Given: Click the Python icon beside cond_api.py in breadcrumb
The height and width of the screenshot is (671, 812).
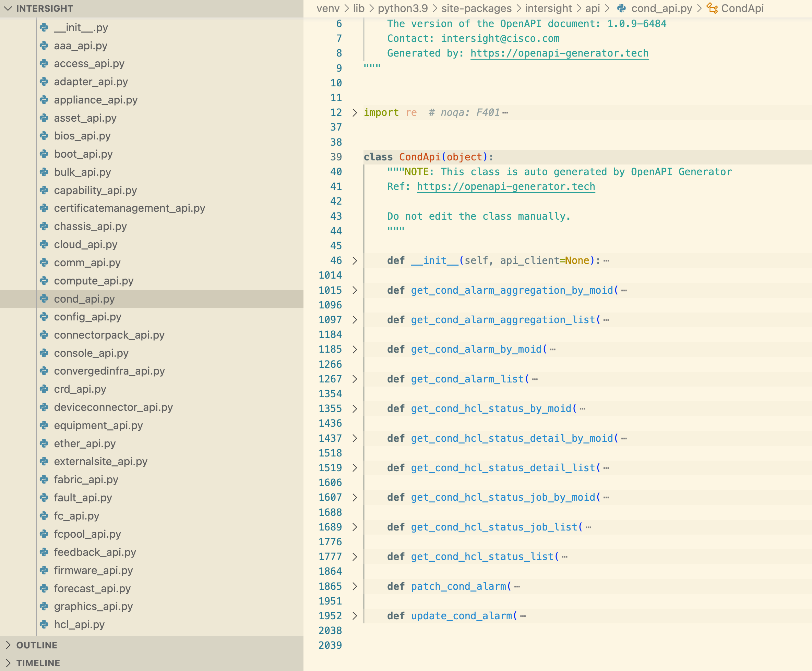Looking at the screenshot, I should point(621,8).
